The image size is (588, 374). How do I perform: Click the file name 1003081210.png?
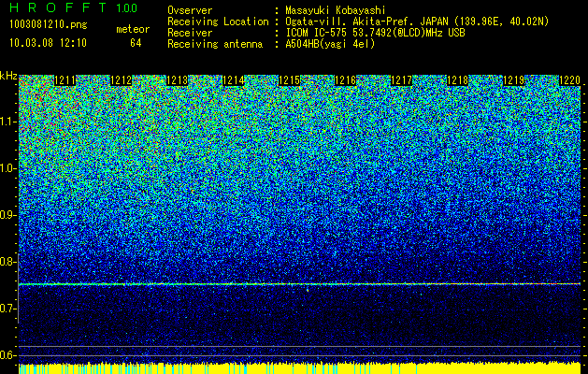pyautogui.click(x=49, y=25)
